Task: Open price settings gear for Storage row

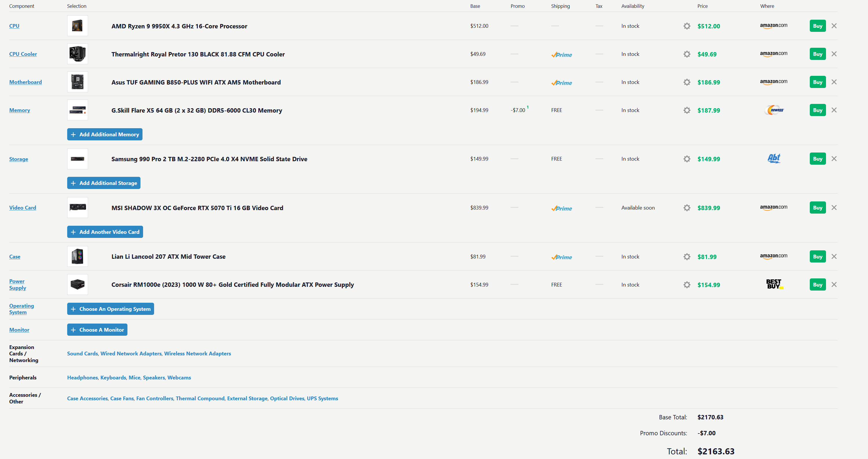Action: point(687,159)
